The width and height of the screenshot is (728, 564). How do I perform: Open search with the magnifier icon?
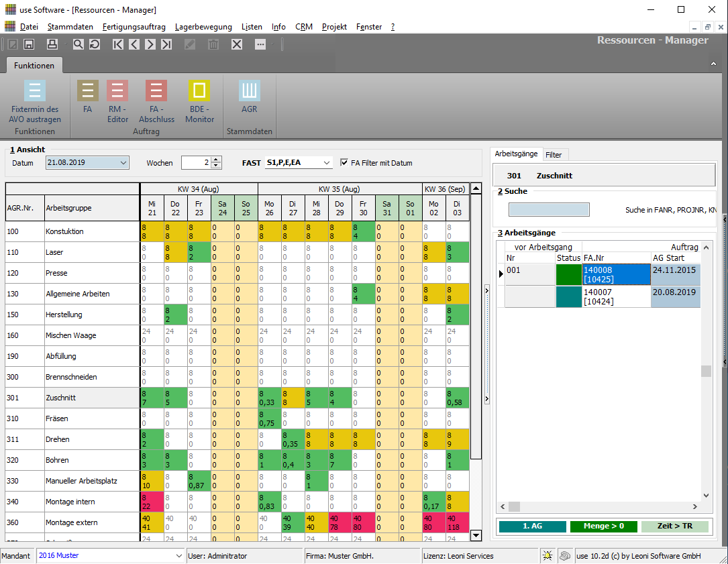click(78, 44)
